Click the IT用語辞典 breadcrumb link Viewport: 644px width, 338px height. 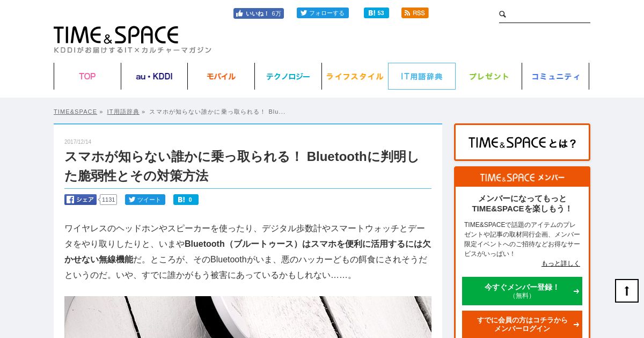pyautogui.click(x=123, y=112)
